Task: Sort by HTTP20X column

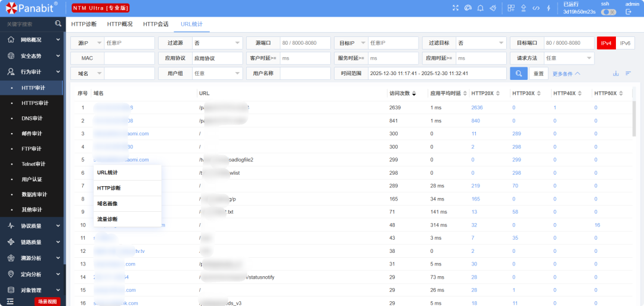Action: pyautogui.click(x=498, y=94)
